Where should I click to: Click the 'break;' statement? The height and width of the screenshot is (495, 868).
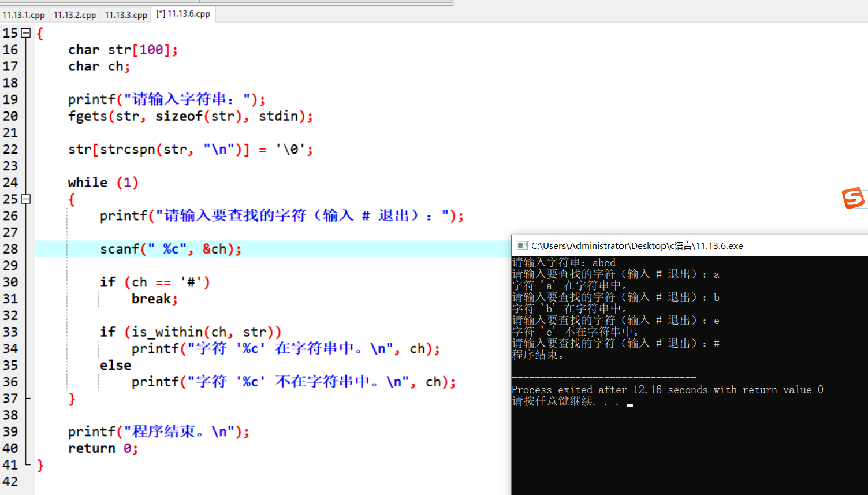(x=155, y=299)
